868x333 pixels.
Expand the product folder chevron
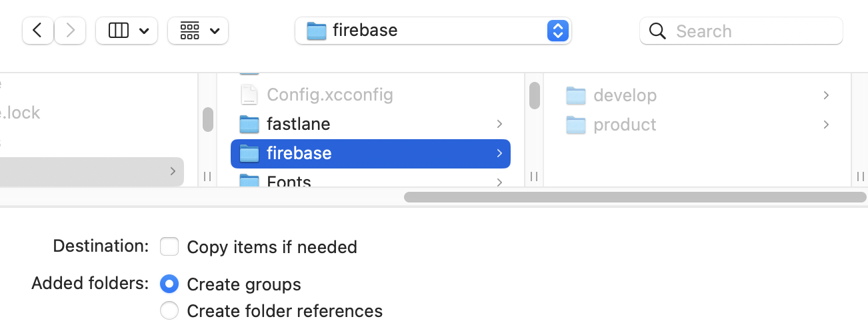826,125
